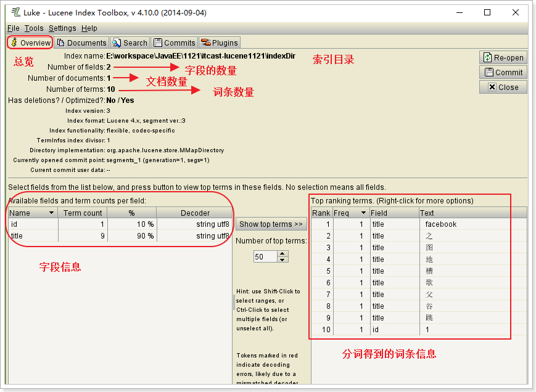This screenshot has height=392, width=536.
Task: Click the Commit button's disk icon
Action: [489, 72]
